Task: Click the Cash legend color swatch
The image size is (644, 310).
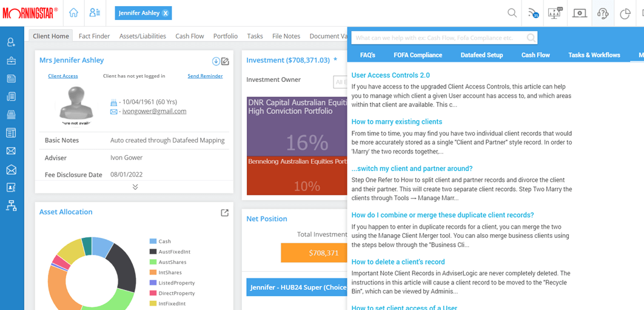Action: (x=153, y=241)
